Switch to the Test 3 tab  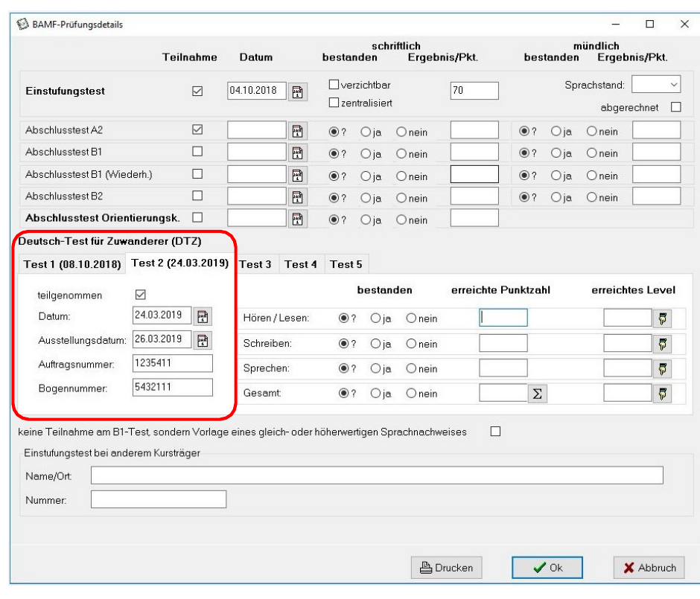(255, 264)
